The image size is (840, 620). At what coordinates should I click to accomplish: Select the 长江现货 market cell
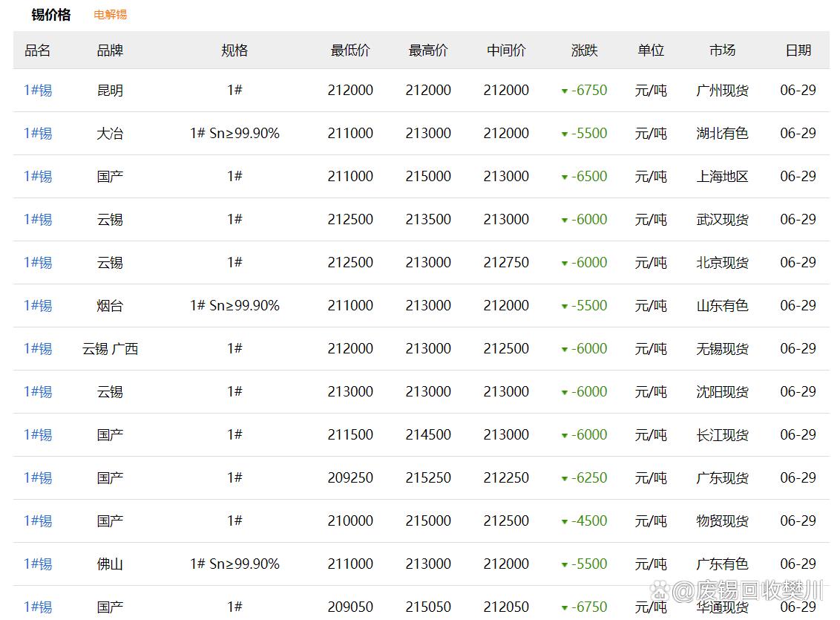(722, 434)
